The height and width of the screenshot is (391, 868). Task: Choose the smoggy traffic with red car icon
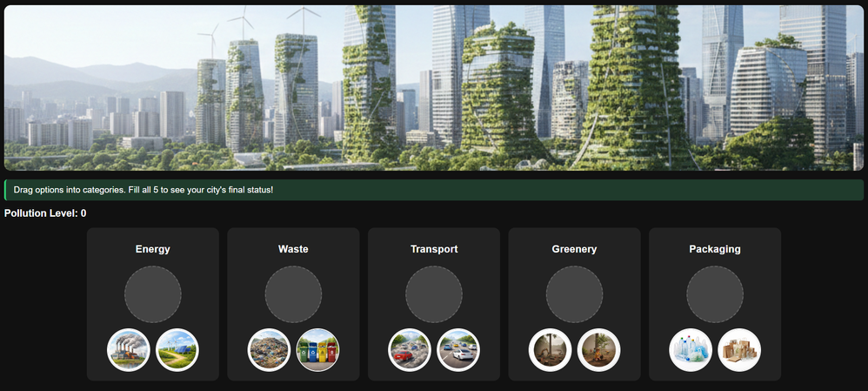(x=410, y=350)
